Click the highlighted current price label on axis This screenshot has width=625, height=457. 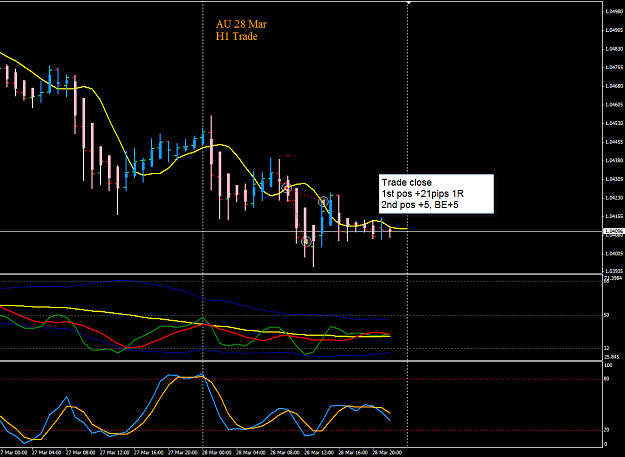click(614, 231)
